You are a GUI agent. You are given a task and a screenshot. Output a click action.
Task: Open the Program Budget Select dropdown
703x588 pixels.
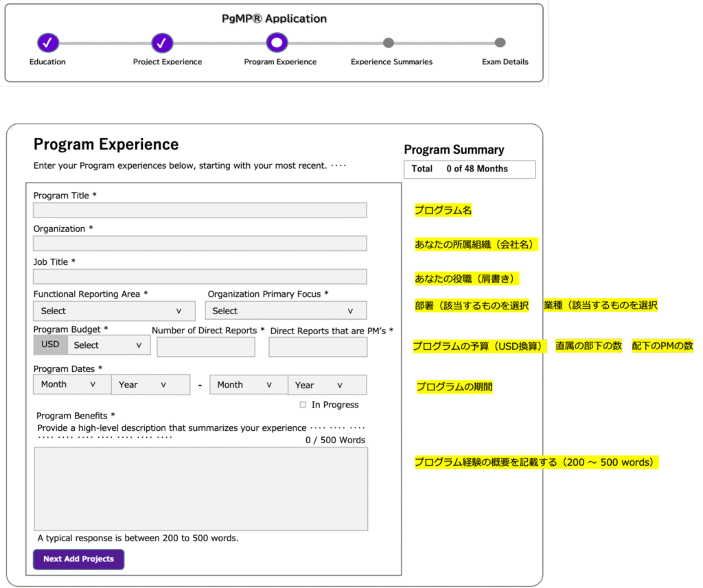click(108, 345)
